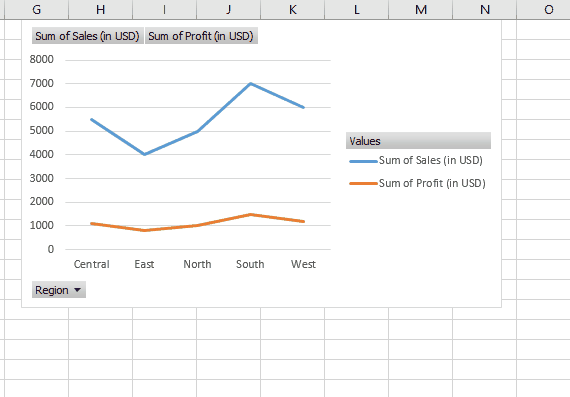
Task: Select column J header
Action: [x=229, y=9]
